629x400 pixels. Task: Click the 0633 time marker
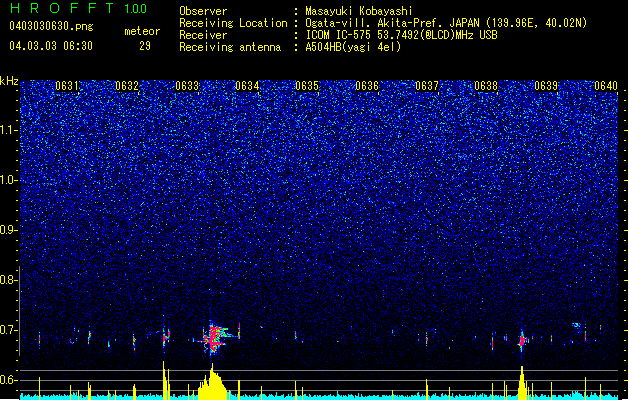(187, 86)
